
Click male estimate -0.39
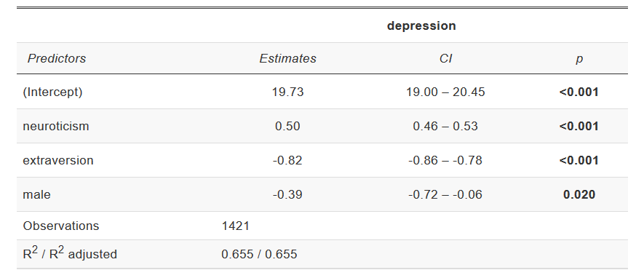(287, 194)
